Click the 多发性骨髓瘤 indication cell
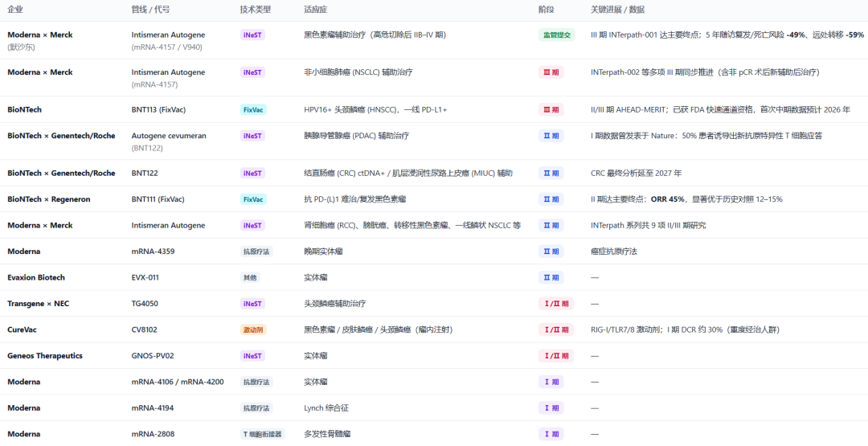Viewport: 868px width, 446px height. 327,435
